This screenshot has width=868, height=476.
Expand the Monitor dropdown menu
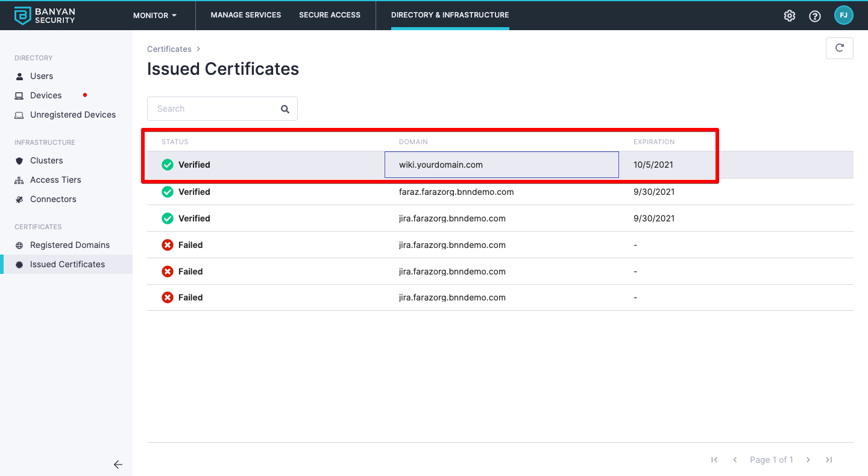pyautogui.click(x=155, y=16)
